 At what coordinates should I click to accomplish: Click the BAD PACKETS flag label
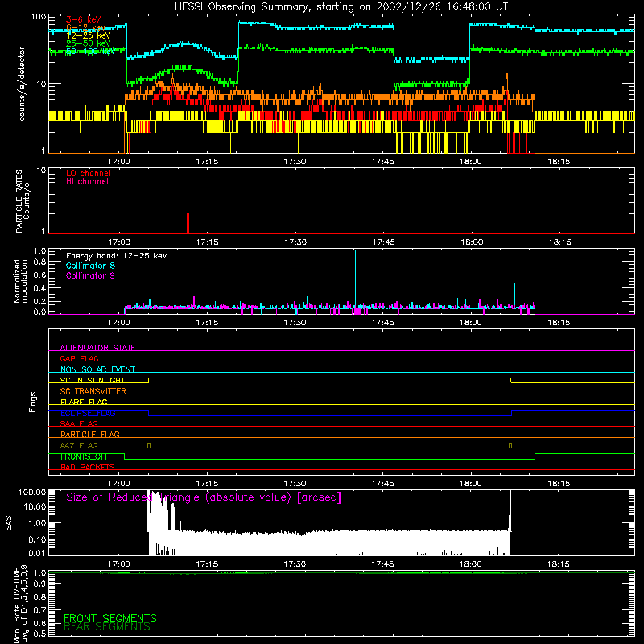[x=88, y=467]
